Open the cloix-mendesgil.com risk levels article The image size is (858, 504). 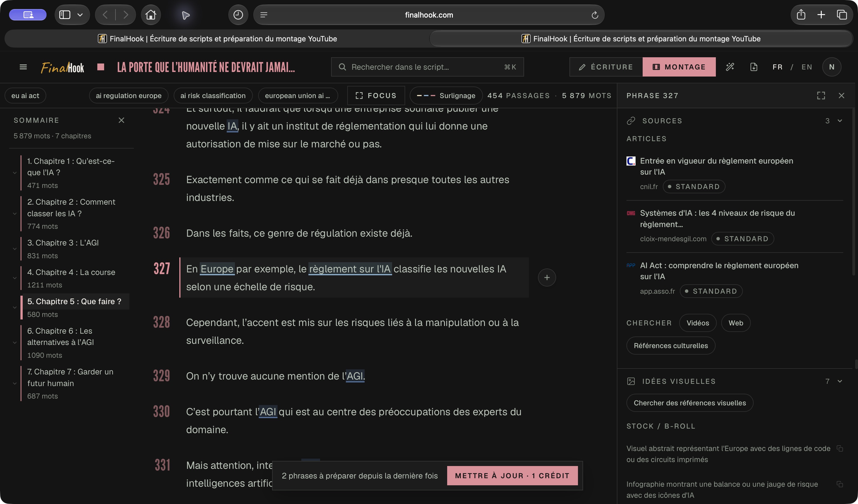pos(717,219)
